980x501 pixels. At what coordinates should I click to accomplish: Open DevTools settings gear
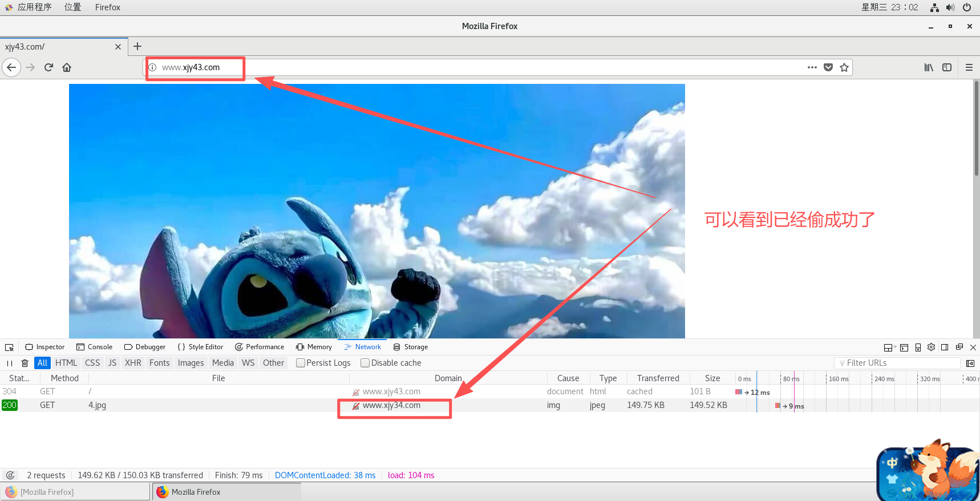click(x=931, y=347)
